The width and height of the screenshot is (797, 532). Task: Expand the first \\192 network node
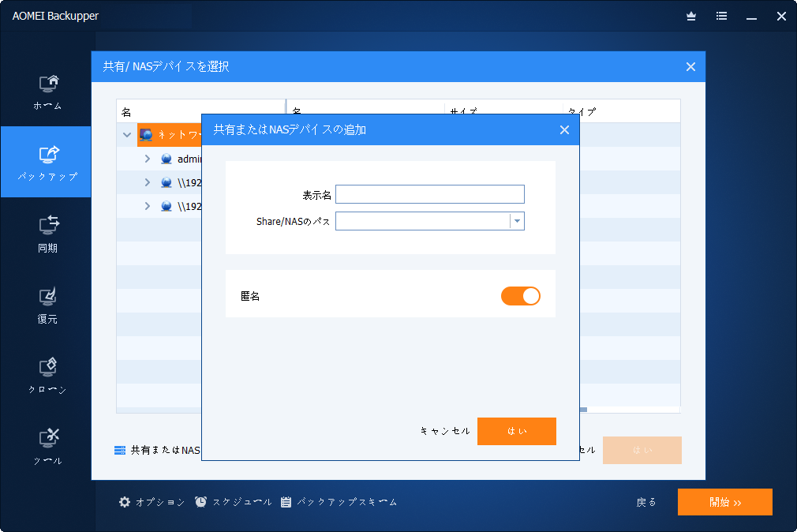tap(148, 182)
